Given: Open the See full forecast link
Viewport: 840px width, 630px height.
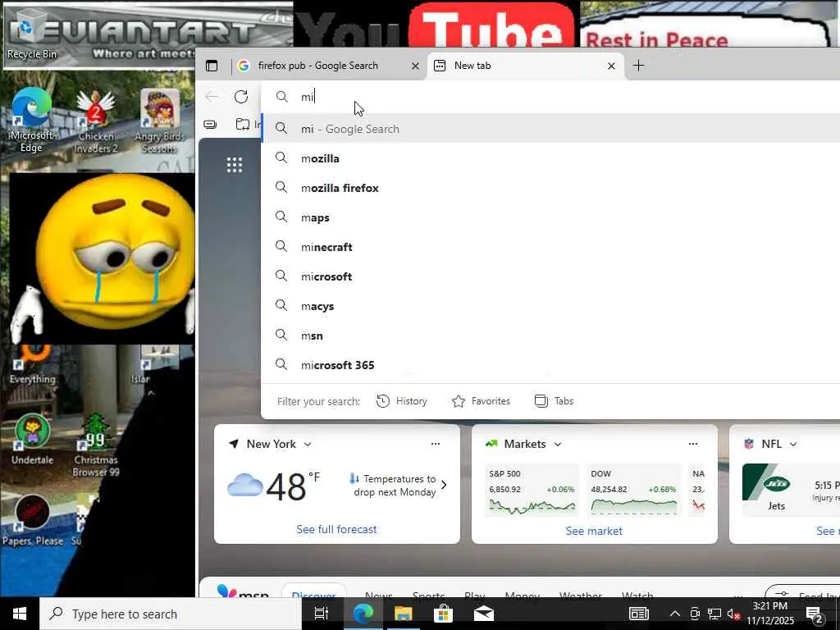Looking at the screenshot, I should (x=336, y=529).
